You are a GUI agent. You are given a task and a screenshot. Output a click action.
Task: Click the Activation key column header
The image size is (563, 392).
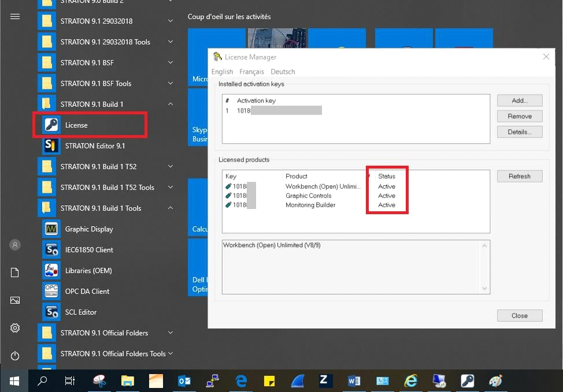[257, 100]
